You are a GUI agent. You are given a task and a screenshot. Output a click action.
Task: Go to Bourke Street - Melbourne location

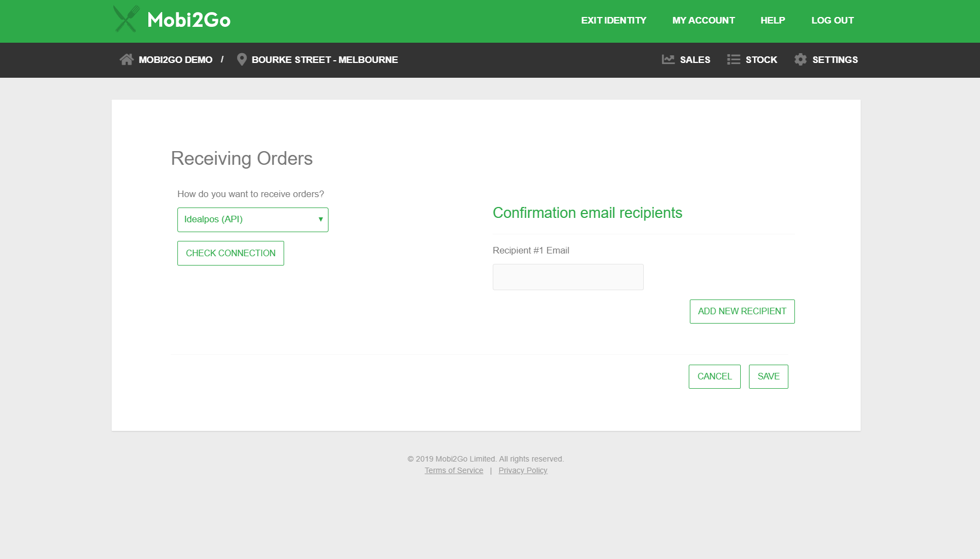(325, 60)
